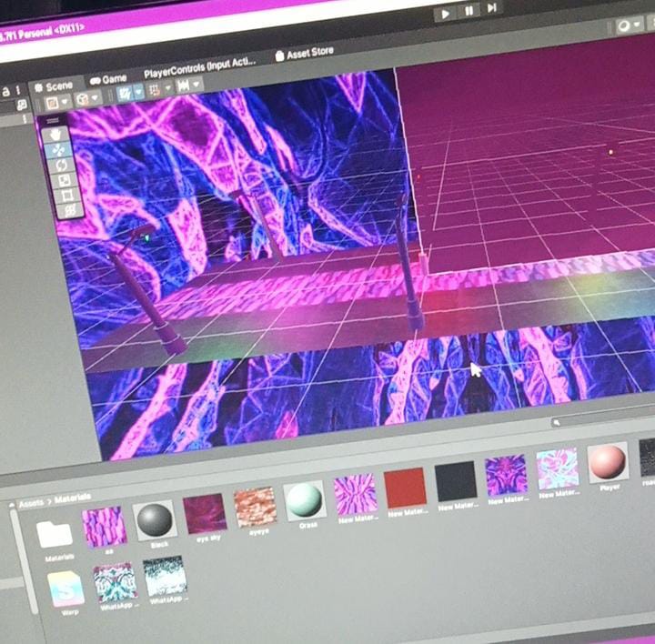The image size is (655, 644).
Task: Select the solid red New Mater... material
Action: 405,487
